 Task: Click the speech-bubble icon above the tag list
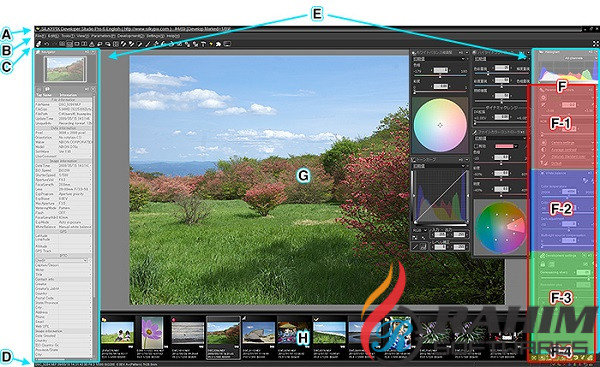point(47,89)
